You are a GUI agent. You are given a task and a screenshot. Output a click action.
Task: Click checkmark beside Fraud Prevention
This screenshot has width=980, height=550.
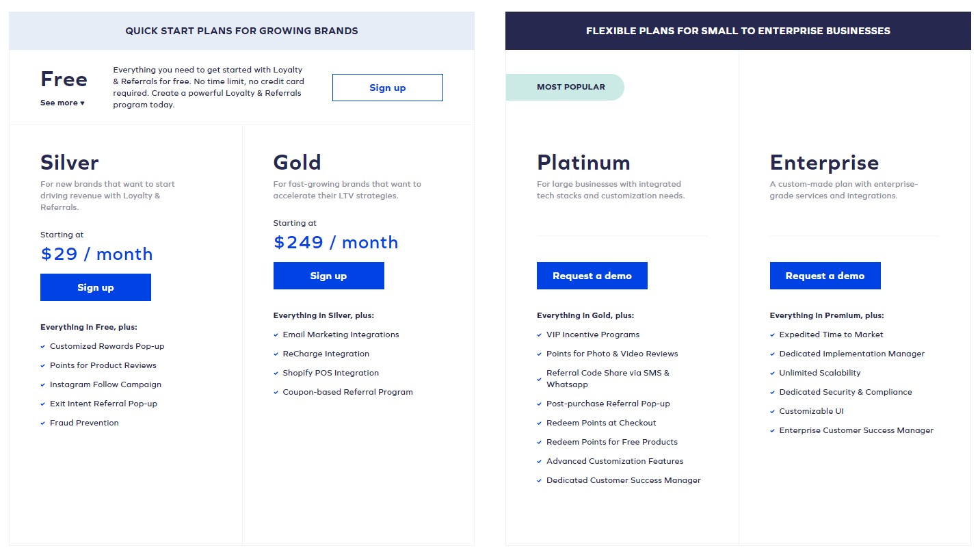[x=43, y=423]
